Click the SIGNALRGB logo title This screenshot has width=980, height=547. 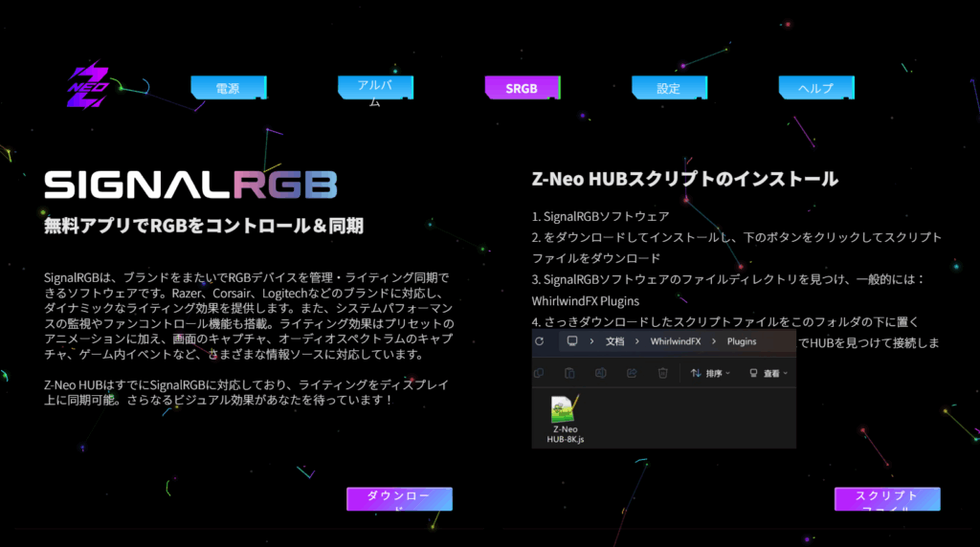pyautogui.click(x=190, y=185)
